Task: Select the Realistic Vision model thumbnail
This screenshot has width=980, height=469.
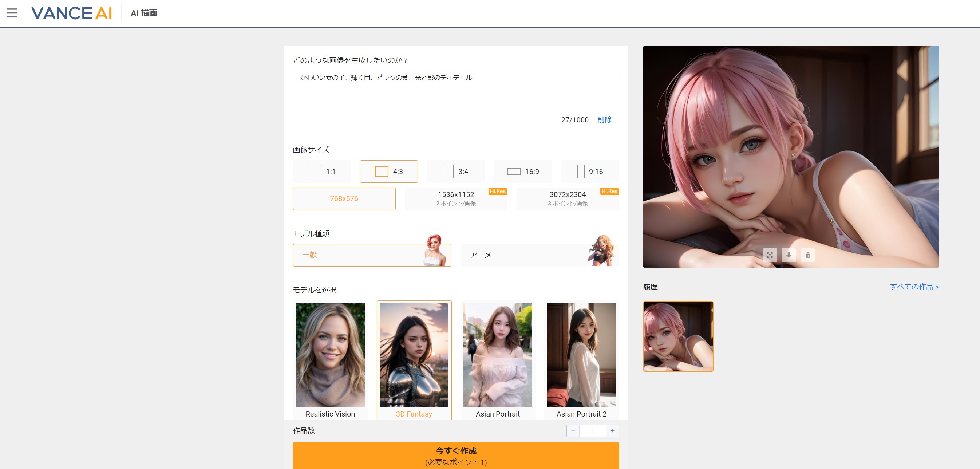Action: click(x=330, y=355)
